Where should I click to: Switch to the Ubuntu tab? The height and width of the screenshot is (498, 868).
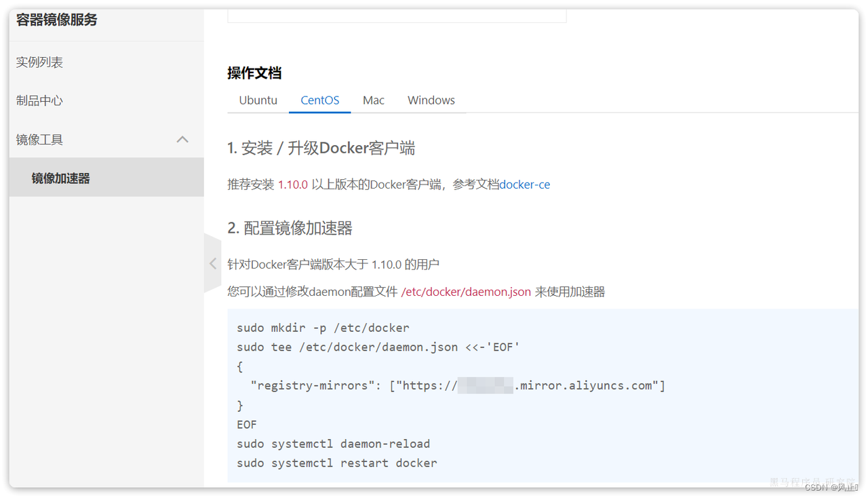click(x=258, y=100)
